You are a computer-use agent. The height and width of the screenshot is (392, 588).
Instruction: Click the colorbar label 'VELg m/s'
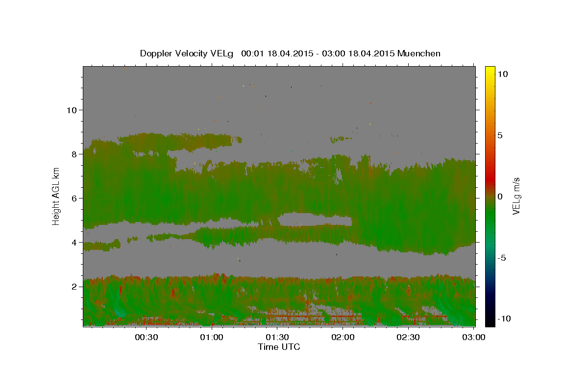pos(516,196)
